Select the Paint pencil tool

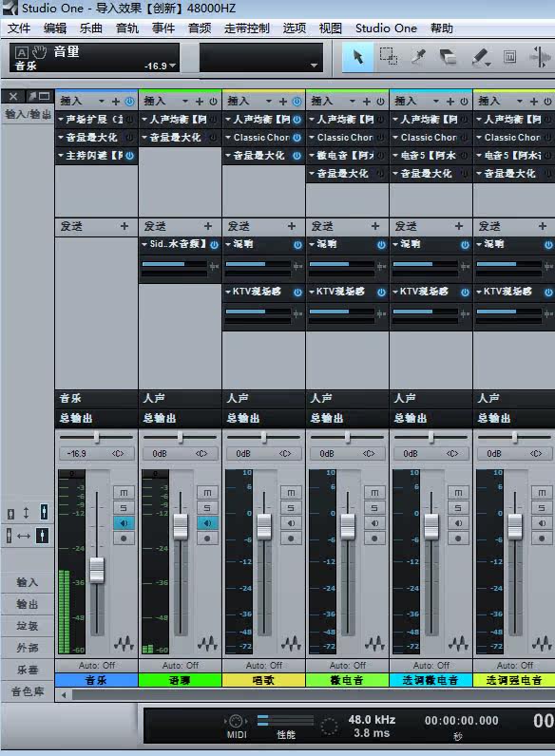click(x=480, y=57)
